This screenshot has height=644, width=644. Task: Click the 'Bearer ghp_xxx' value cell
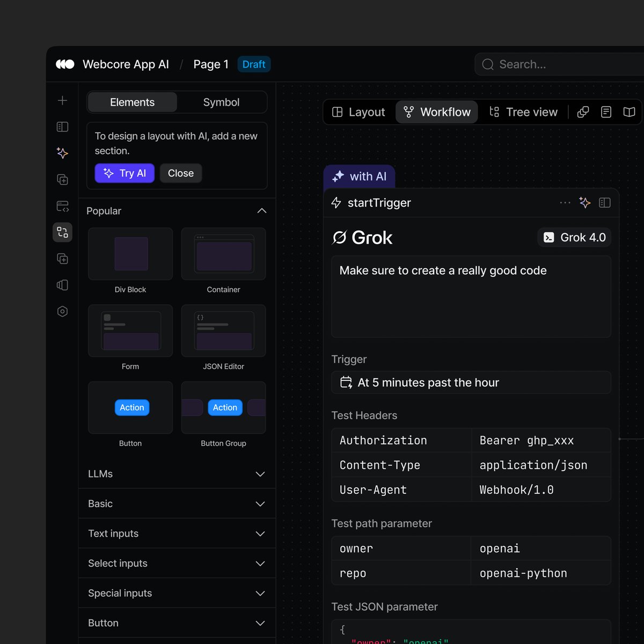click(541, 441)
